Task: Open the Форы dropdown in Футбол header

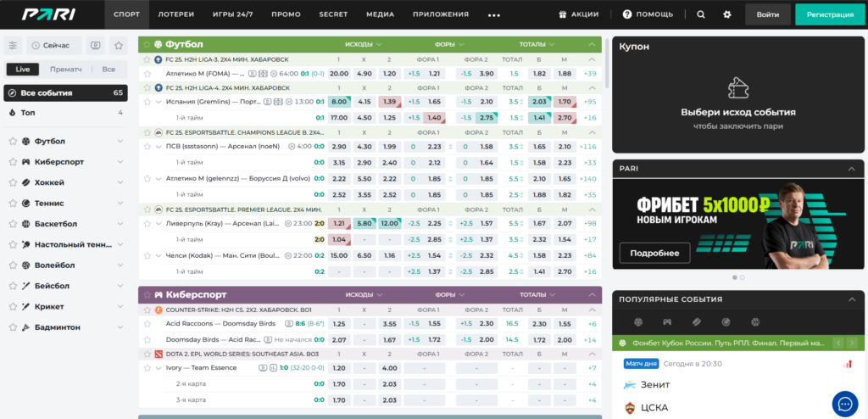Action: pos(449,44)
